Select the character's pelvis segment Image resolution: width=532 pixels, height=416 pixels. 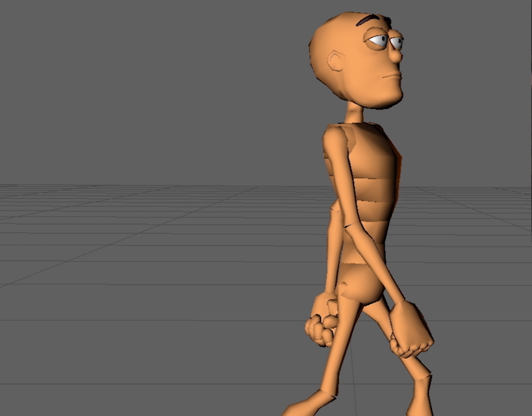click(x=361, y=284)
